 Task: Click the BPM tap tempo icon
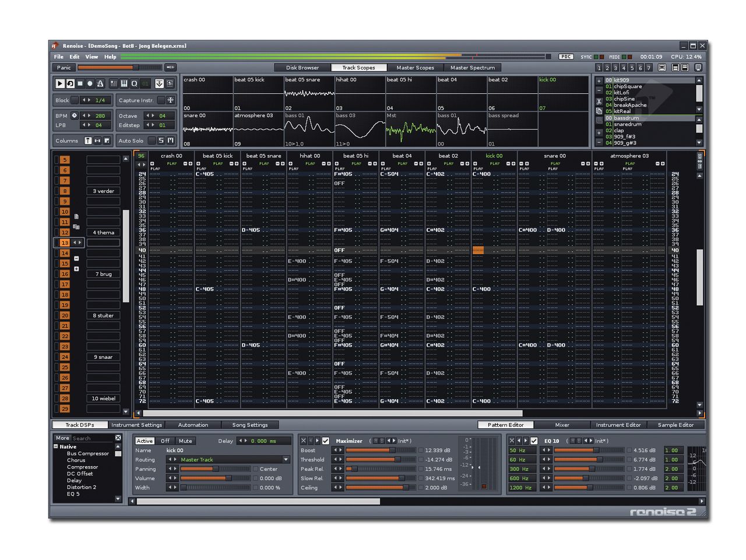tap(74, 115)
